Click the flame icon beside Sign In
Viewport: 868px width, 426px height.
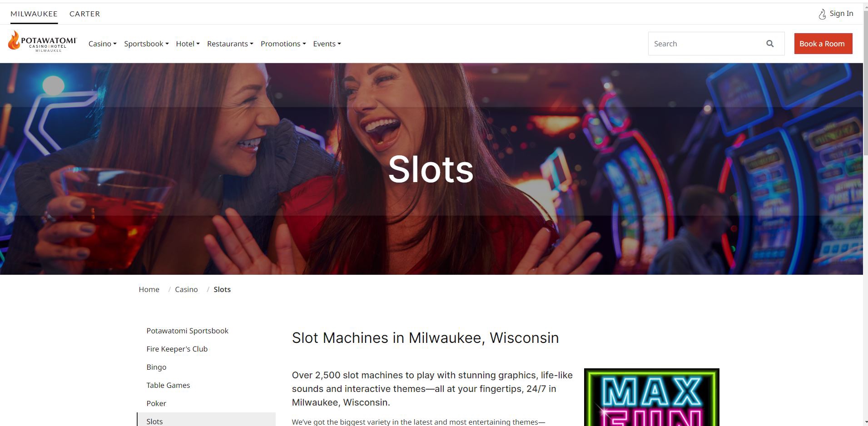822,14
